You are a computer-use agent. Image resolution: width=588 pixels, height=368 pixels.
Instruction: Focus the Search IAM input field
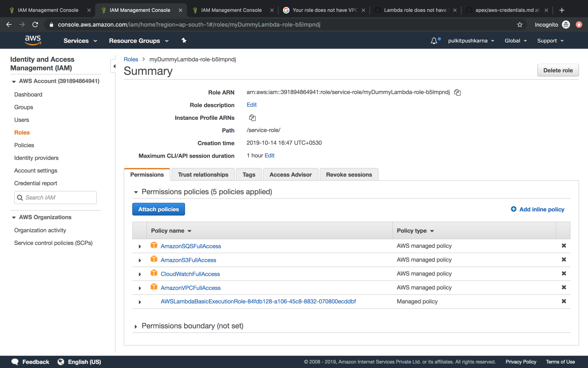click(x=59, y=197)
